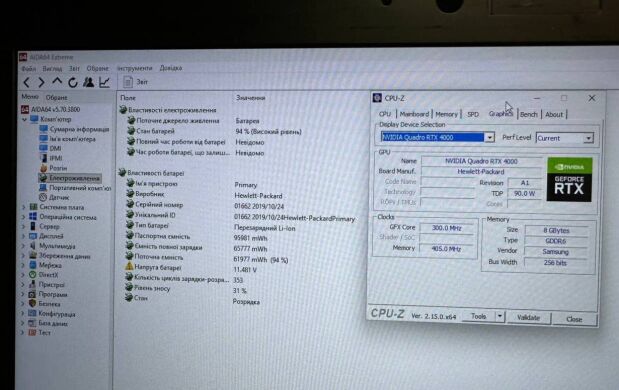Expand the Мережа node
The image size is (619, 390).
tap(24, 265)
